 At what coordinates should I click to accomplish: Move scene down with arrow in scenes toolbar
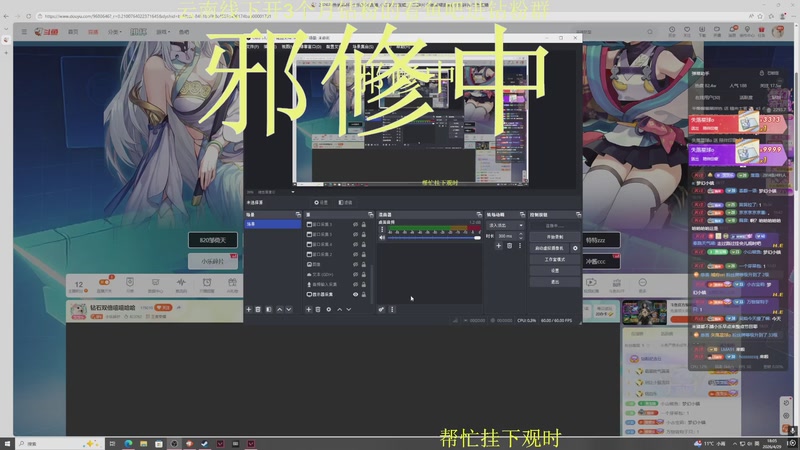pyautogui.click(x=289, y=310)
